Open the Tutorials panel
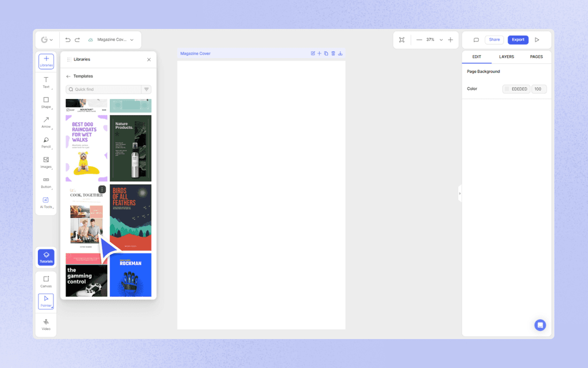Screen dimensions: 588x368 tap(46, 257)
